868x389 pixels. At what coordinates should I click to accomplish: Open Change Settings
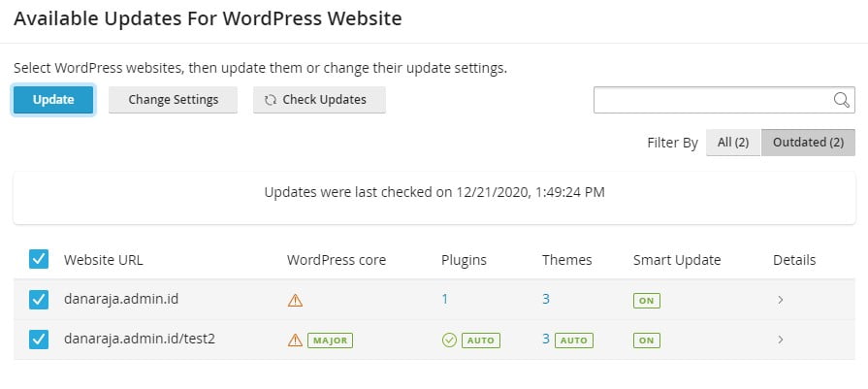pyautogui.click(x=174, y=100)
